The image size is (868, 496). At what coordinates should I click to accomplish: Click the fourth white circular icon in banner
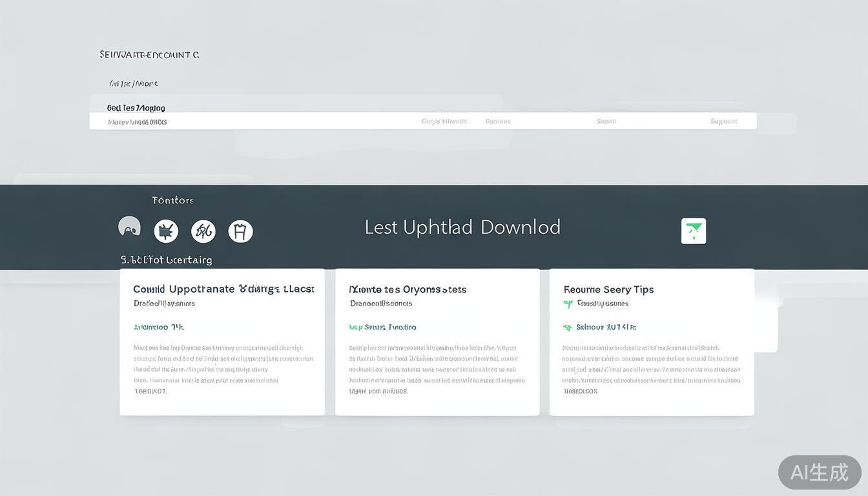(241, 231)
